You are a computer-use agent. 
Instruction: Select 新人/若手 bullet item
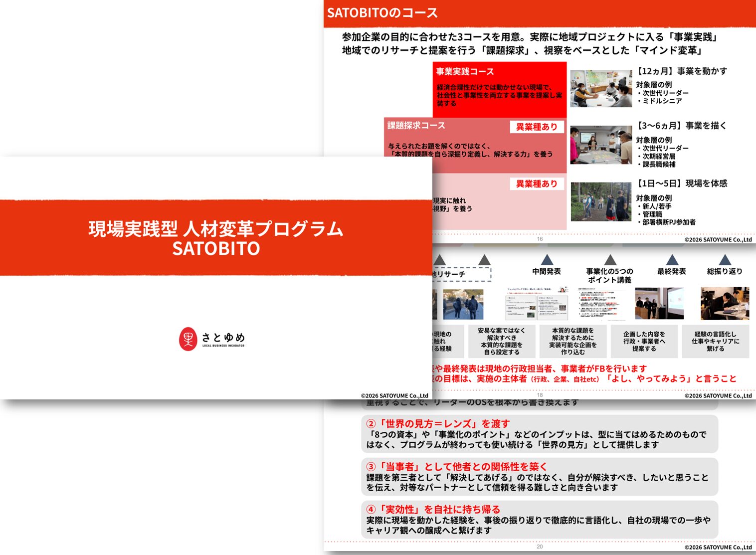point(654,206)
